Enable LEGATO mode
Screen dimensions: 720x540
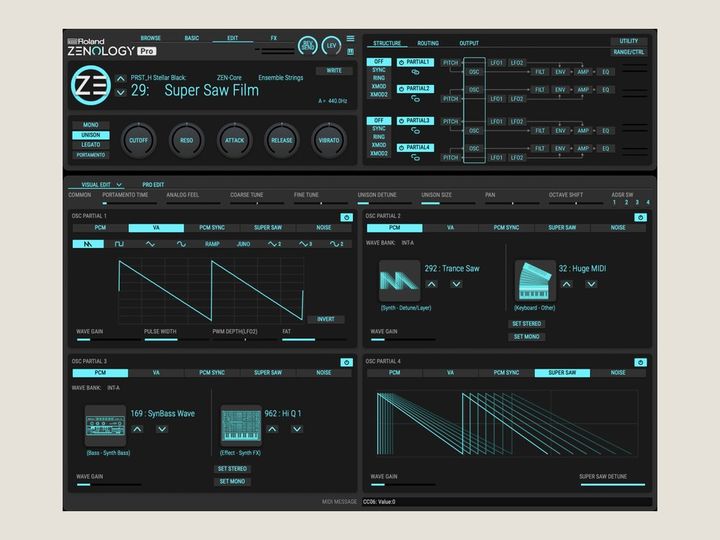click(x=90, y=145)
